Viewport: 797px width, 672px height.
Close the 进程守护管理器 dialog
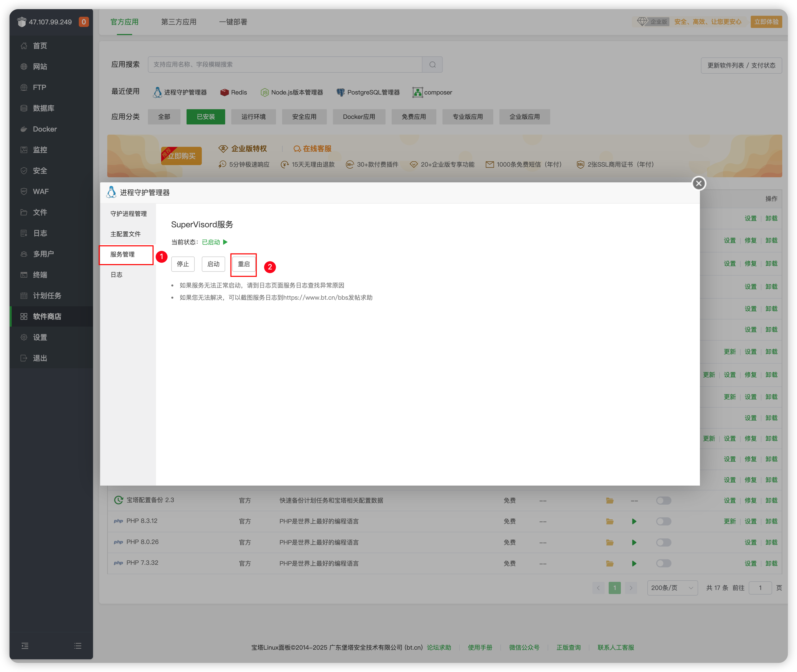(x=698, y=183)
